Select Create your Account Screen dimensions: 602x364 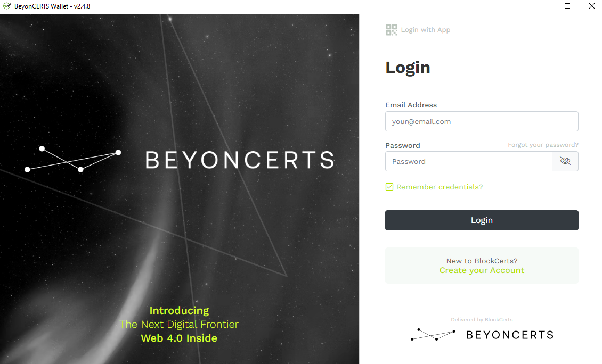click(482, 270)
